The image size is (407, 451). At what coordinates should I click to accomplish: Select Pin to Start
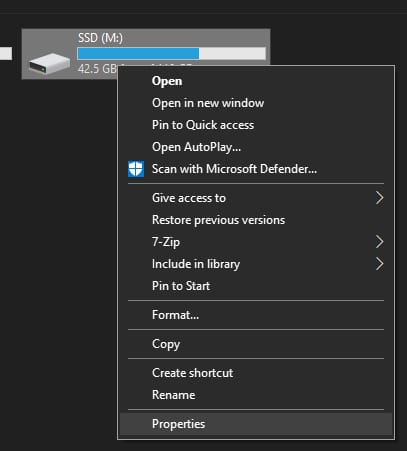coord(256,286)
